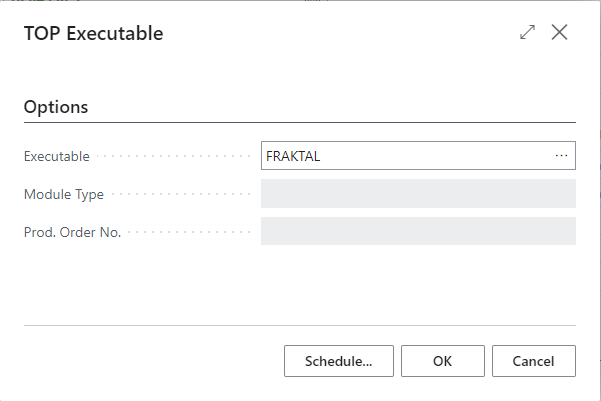Click the Prod. Order No. label

pyautogui.click(x=72, y=232)
